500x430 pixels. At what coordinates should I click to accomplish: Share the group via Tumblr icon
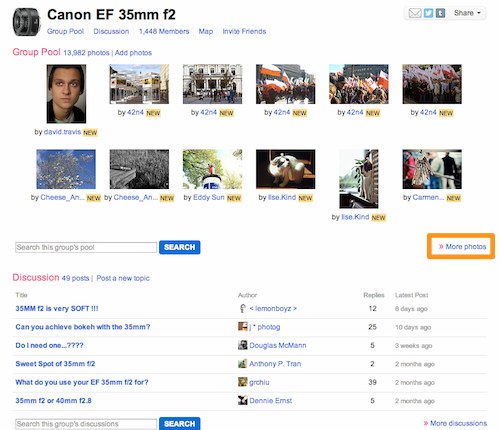pyautogui.click(x=440, y=13)
